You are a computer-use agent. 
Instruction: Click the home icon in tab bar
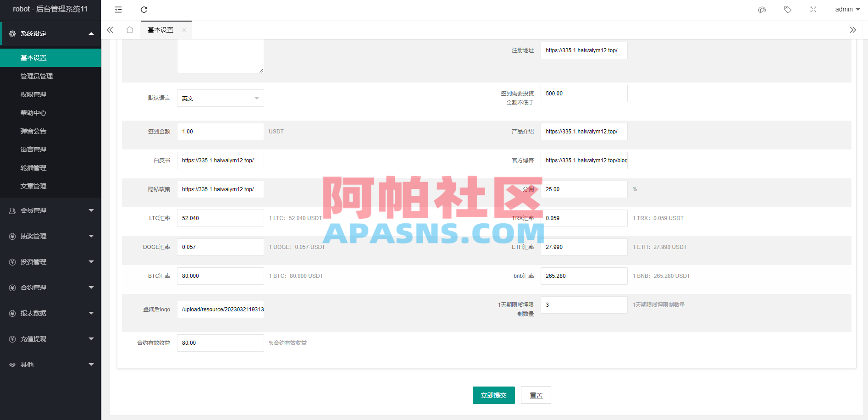pos(130,29)
